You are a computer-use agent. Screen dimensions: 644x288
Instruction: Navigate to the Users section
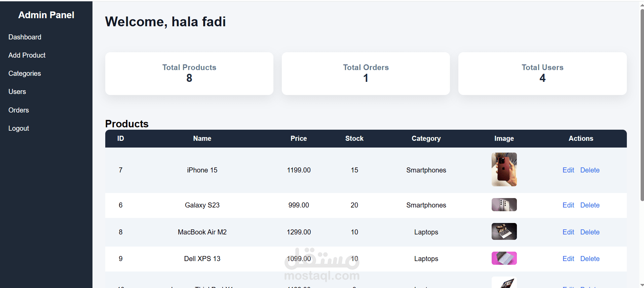[x=17, y=92]
